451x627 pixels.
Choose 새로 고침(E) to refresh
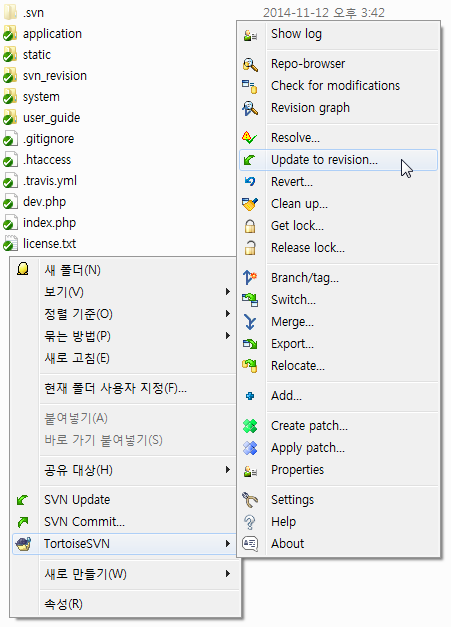point(124,358)
